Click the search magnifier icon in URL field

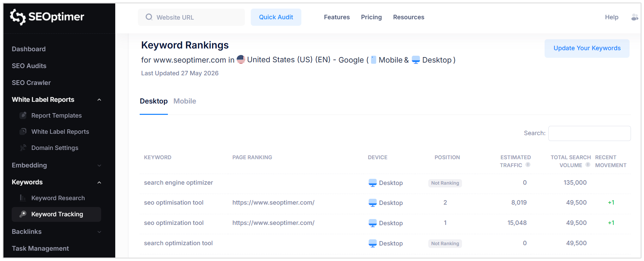[x=149, y=17]
